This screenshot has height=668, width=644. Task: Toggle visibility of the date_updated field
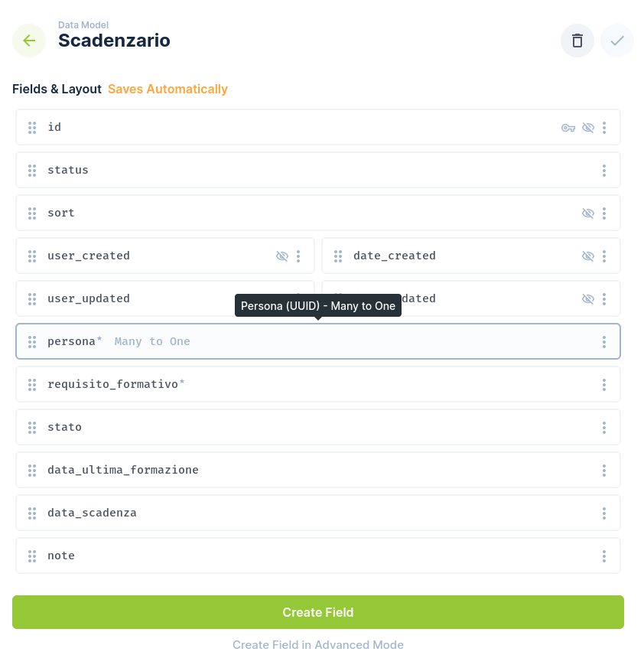588,298
